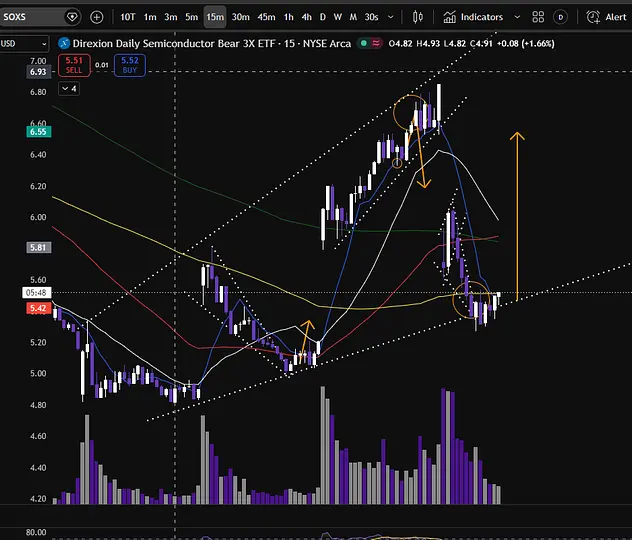Click the green 6.55 price label
632x540 pixels.
[38, 131]
